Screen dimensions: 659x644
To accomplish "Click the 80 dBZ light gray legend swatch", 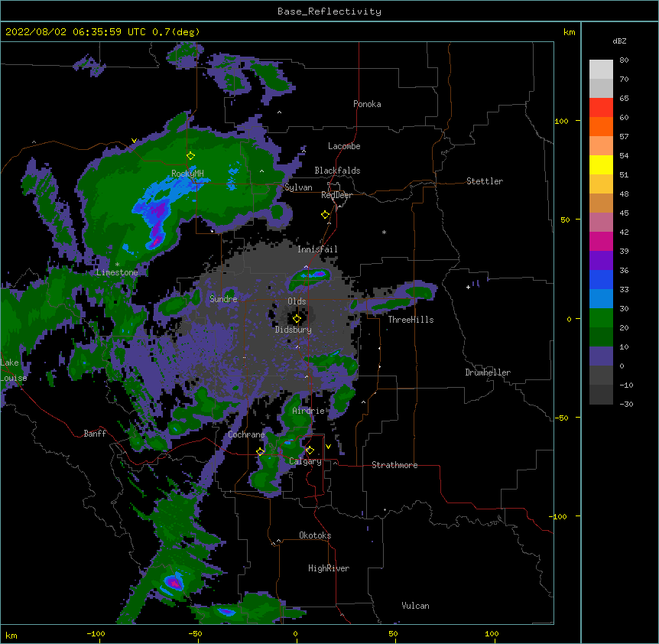I will [x=601, y=70].
